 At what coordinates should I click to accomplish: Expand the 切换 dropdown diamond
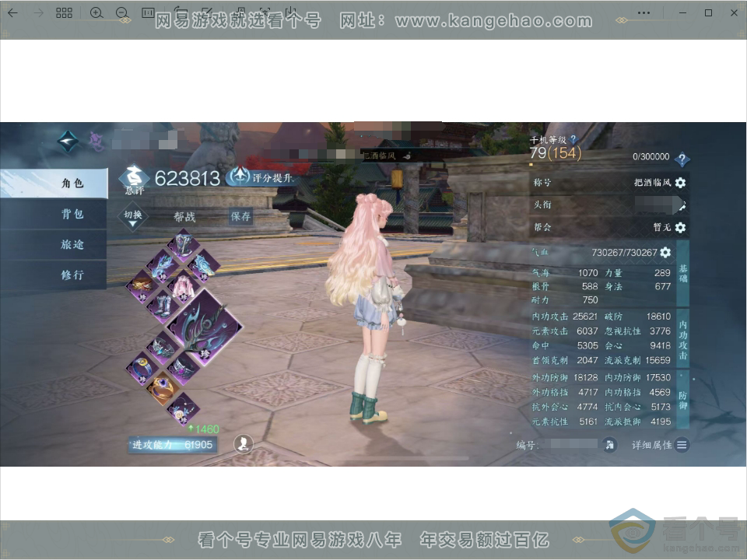coord(133,217)
